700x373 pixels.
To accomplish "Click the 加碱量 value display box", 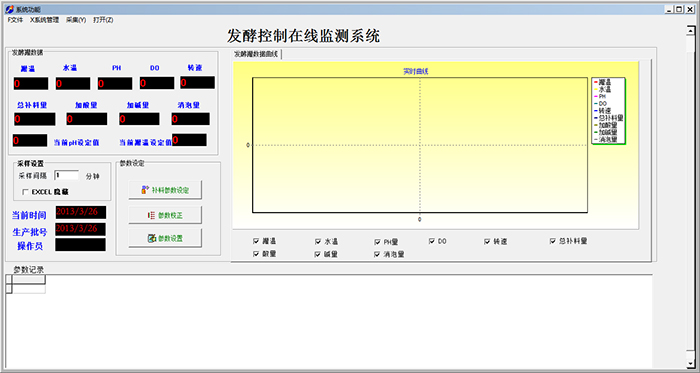I will [139, 119].
